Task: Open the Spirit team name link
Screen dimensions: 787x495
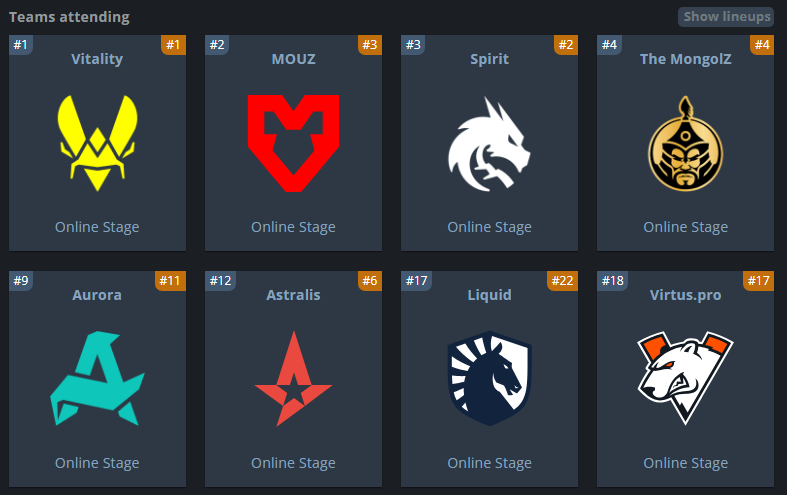Action: 489,59
